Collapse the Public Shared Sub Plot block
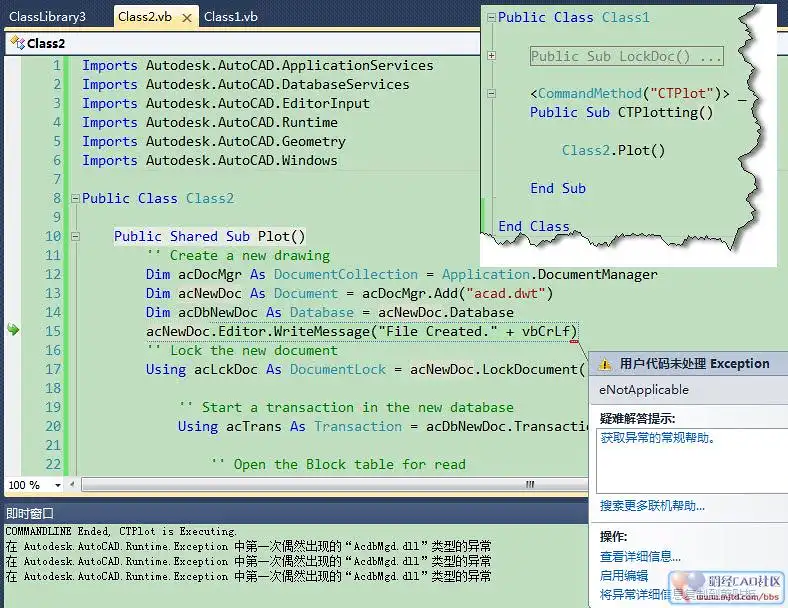 [75, 236]
